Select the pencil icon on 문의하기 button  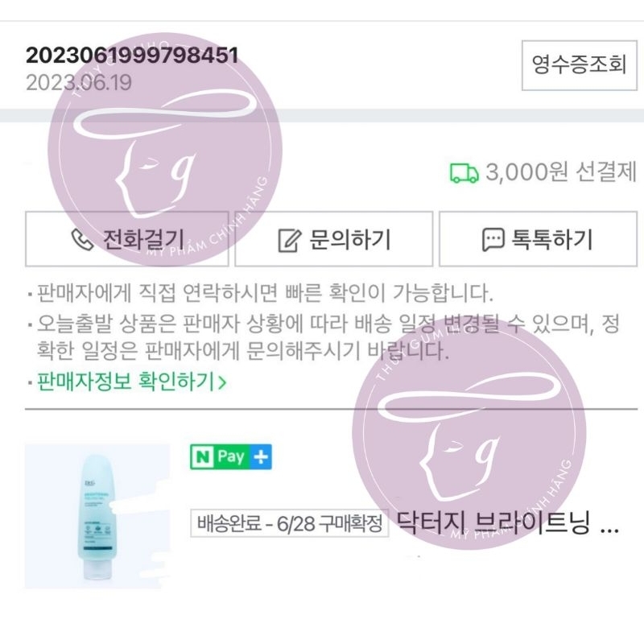click(x=288, y=239)
